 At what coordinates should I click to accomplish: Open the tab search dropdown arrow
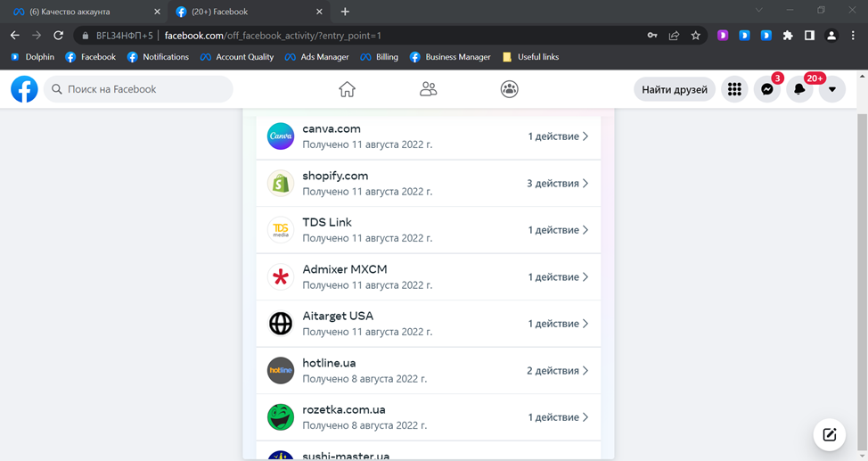759,10
